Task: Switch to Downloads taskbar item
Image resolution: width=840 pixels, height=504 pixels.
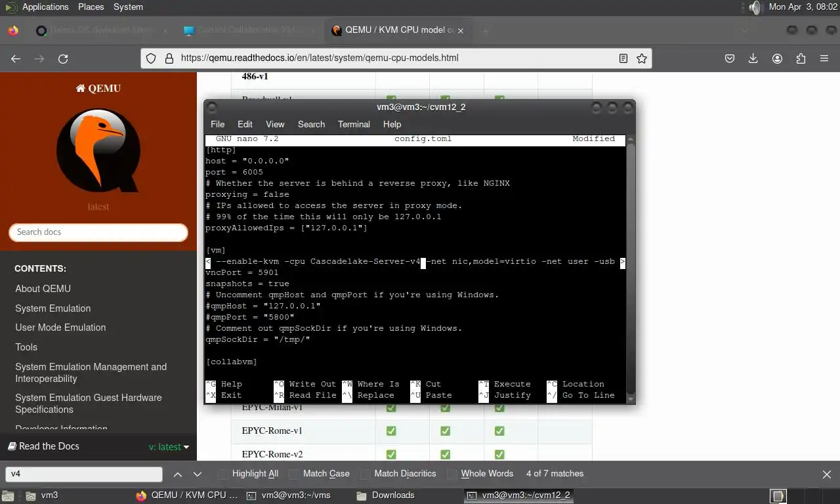Action: pyautogui.click(x=386, y=495)
